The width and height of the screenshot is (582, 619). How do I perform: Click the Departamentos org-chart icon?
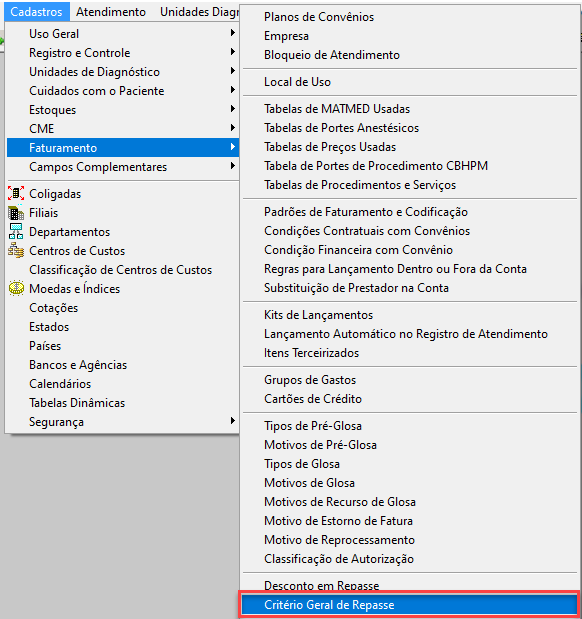(16, 231)
